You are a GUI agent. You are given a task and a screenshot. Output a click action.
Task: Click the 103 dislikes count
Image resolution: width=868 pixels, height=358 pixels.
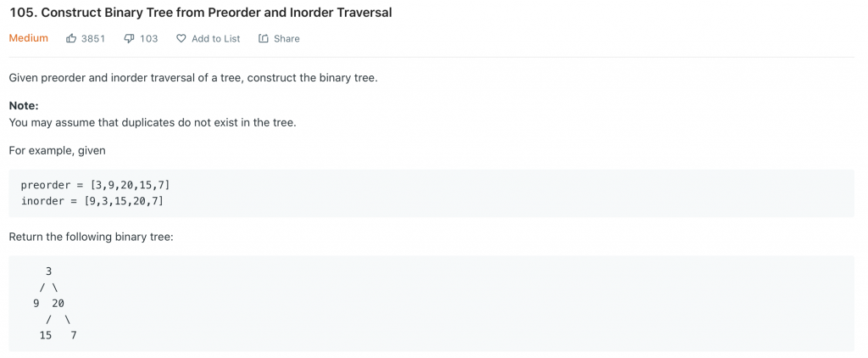pyautogui.click(x=149, y=38)
